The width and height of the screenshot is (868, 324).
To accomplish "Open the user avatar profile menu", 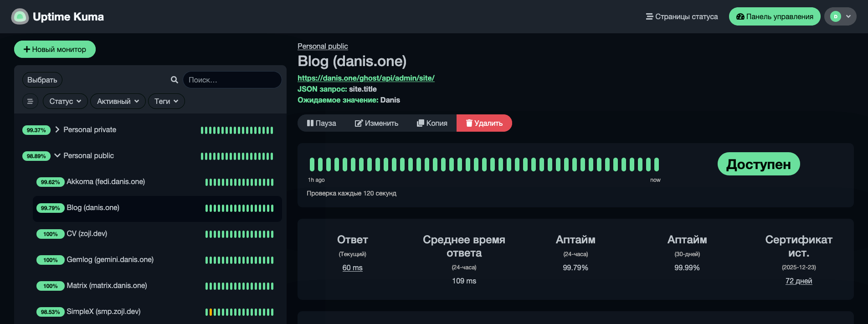I will [x=840, y=17].
